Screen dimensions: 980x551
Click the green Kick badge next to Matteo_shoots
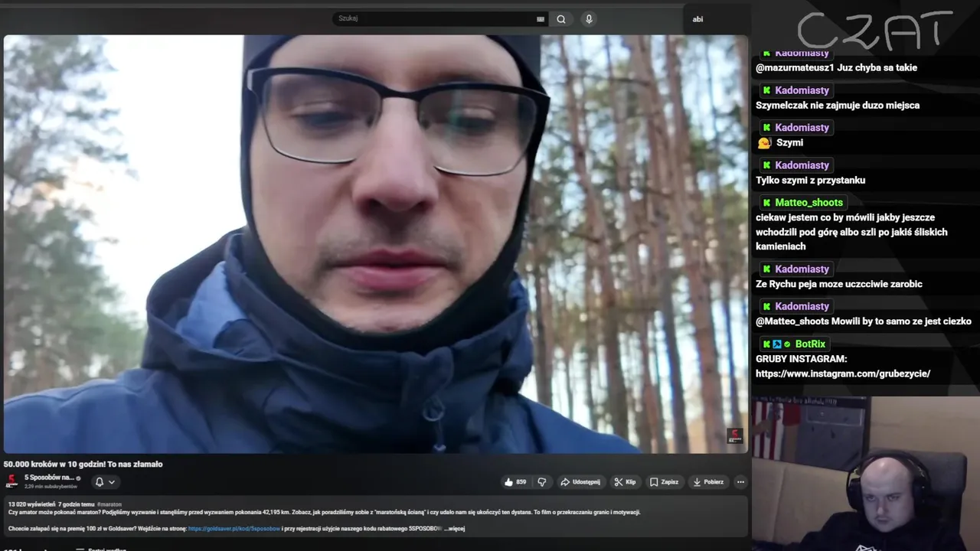tap(766, 203)
